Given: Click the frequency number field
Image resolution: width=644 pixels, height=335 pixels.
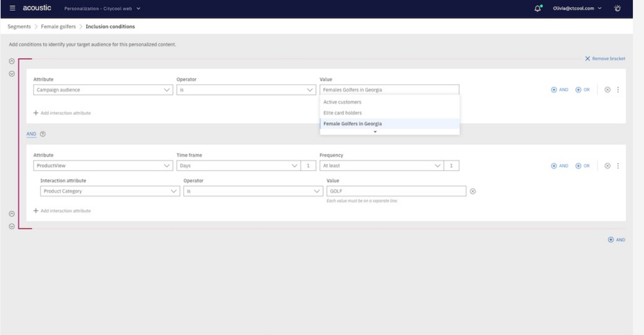Looking at the screenshot, I should pos(451,166).
